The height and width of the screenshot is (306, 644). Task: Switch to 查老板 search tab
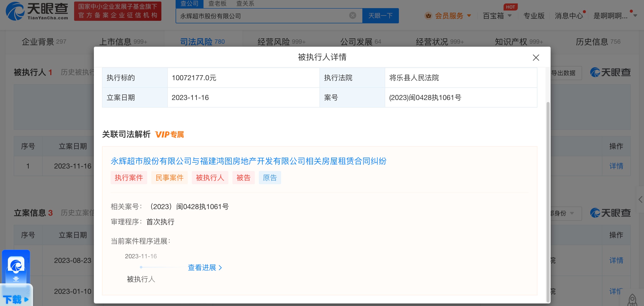(x=217, y=4)
